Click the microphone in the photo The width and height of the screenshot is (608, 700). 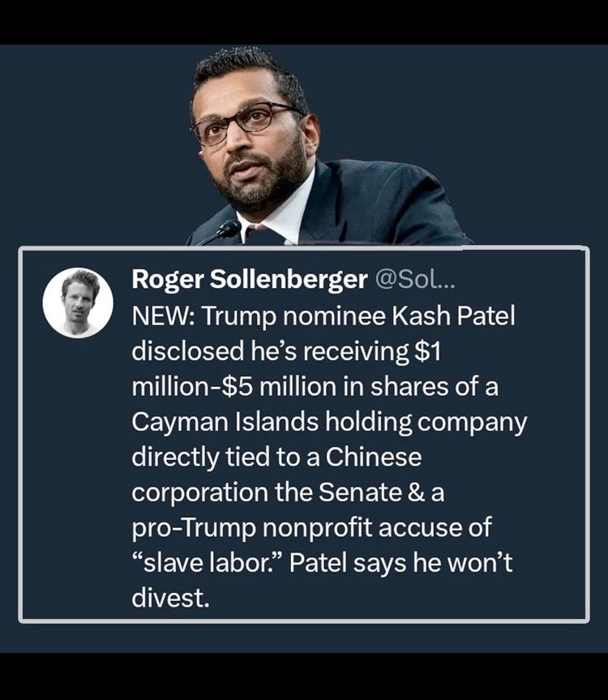[x=222, y=232]
